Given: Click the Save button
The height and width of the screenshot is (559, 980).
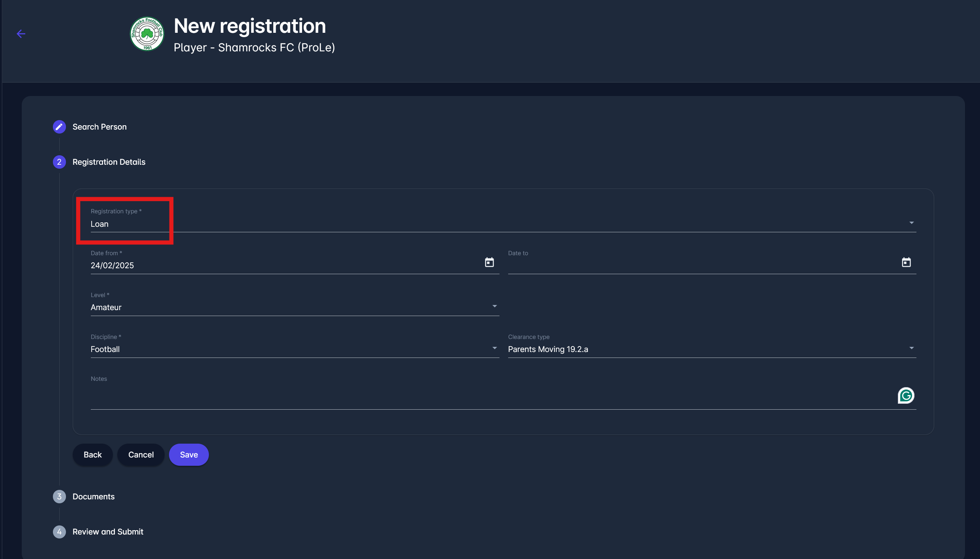Looking at the screenshot, I should [x=189, y=455].
